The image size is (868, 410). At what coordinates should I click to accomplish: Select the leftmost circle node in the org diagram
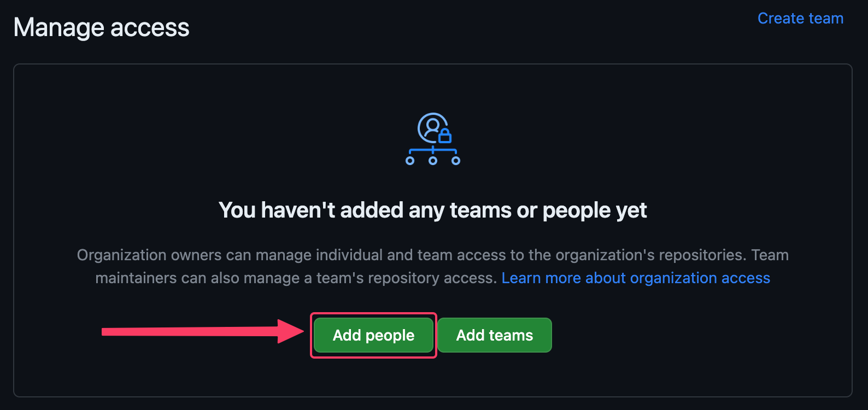(409, 160)
